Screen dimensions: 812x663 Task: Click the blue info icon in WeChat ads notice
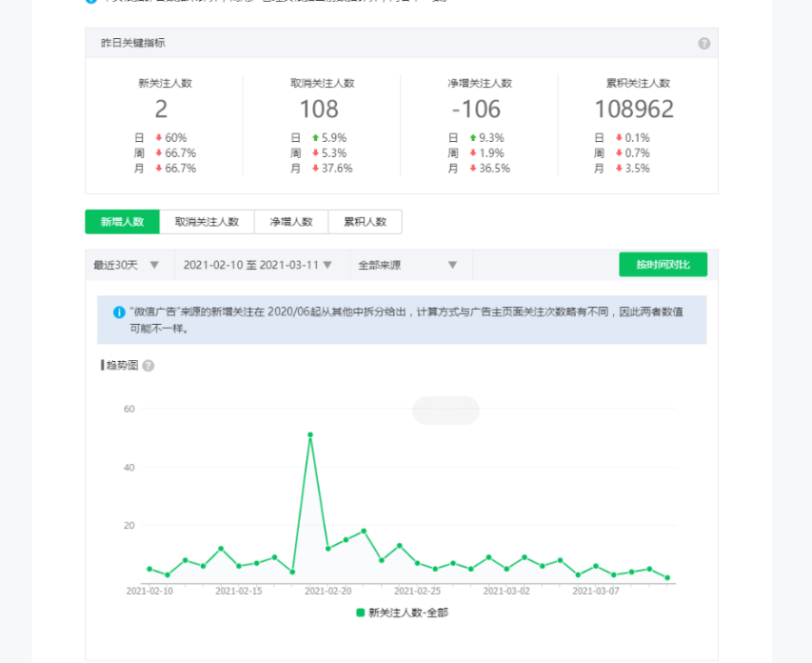[x=119, y=312]
